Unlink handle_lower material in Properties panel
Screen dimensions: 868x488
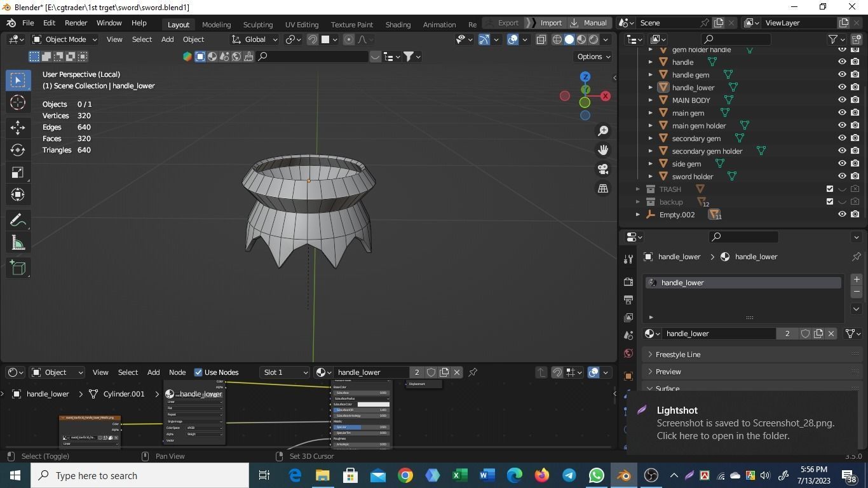(831, 334)
